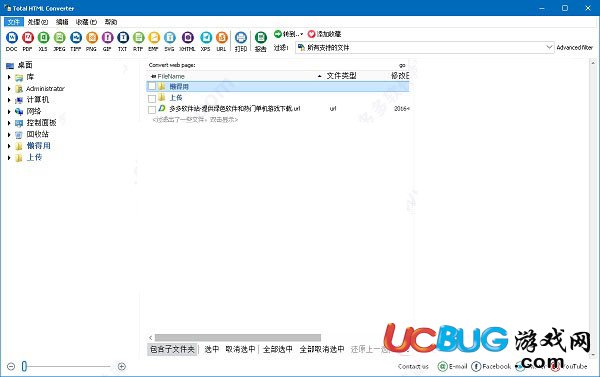
Task: Select the 回收站 item in folder tree
Action: tap(38, 134)
